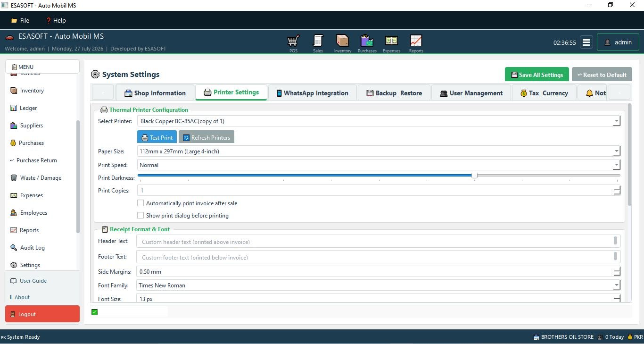Adjust the Print Darkness slider handle
This screenshot has height=344, width=644.
[474, 175]
